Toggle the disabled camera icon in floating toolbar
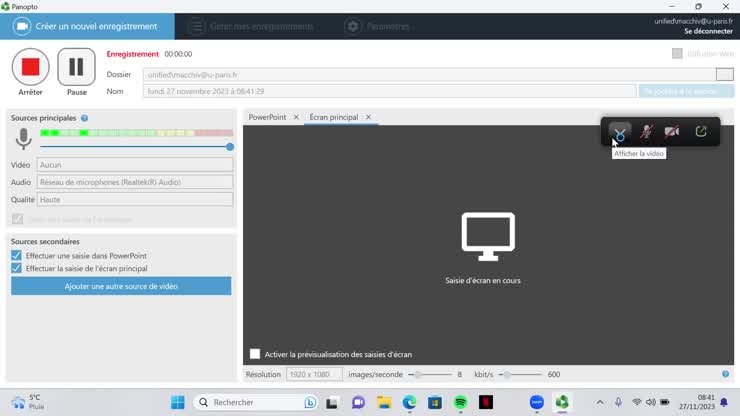740x416 pixels. pos(672,132)
